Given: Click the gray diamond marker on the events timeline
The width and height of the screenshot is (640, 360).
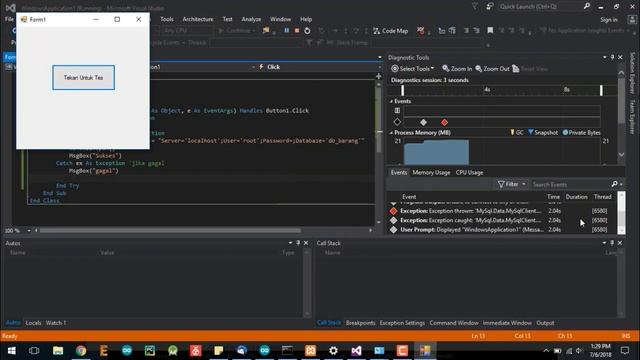Looking at the screenshot, I should pos(423,122).
